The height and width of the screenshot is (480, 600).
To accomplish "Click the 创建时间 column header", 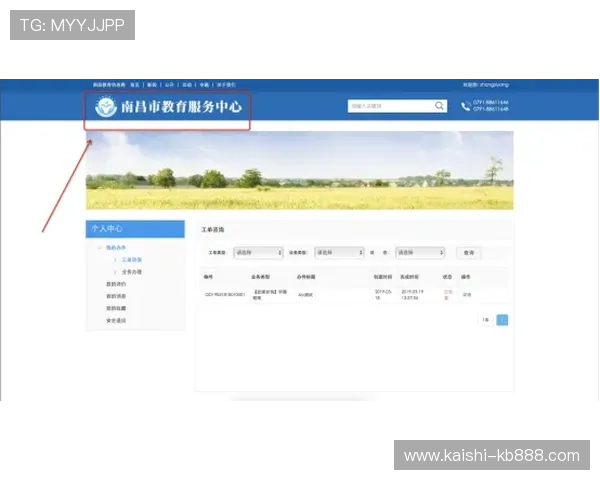I will click(x=383, y=277).
